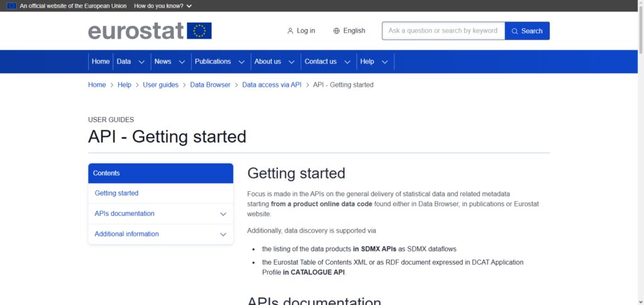Open Additional information link in Contents

(x=126, y=234)
